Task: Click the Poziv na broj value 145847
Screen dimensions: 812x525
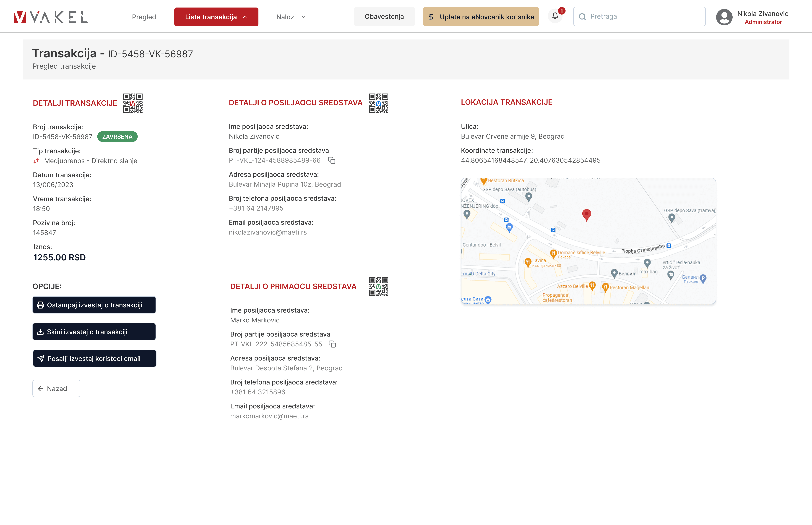Action: (x=44, y=232)
